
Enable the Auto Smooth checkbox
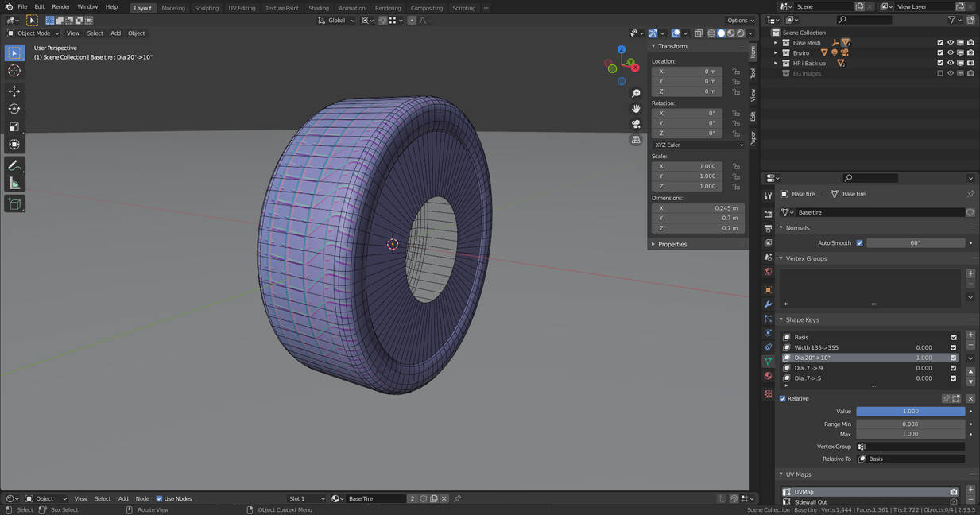point(859,243)
